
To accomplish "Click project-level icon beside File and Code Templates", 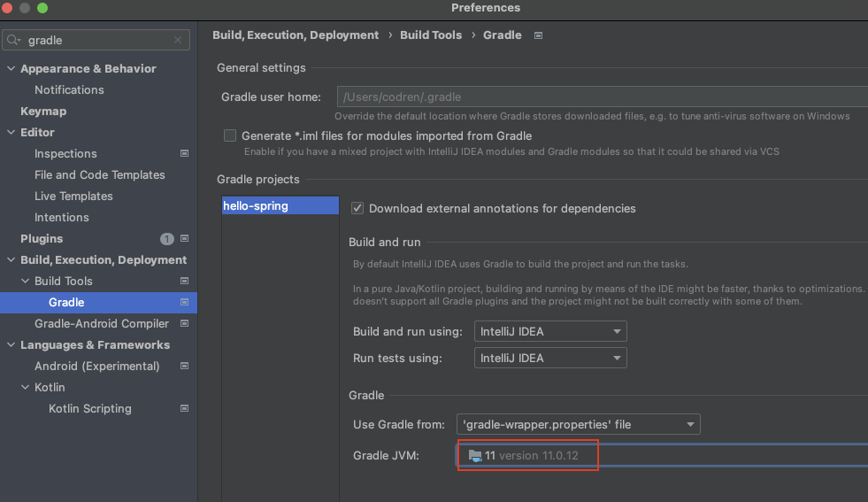I will pyautogui.click(x=184, y=174).
